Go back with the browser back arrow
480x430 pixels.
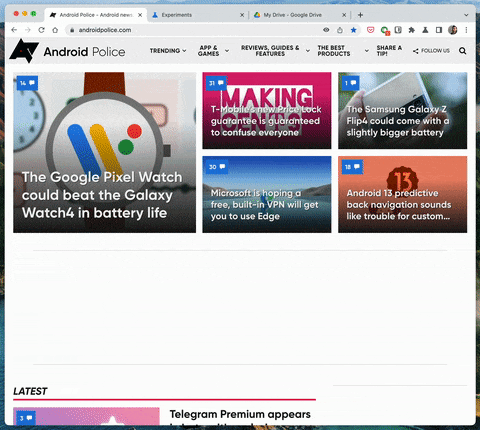click(14, 30)
